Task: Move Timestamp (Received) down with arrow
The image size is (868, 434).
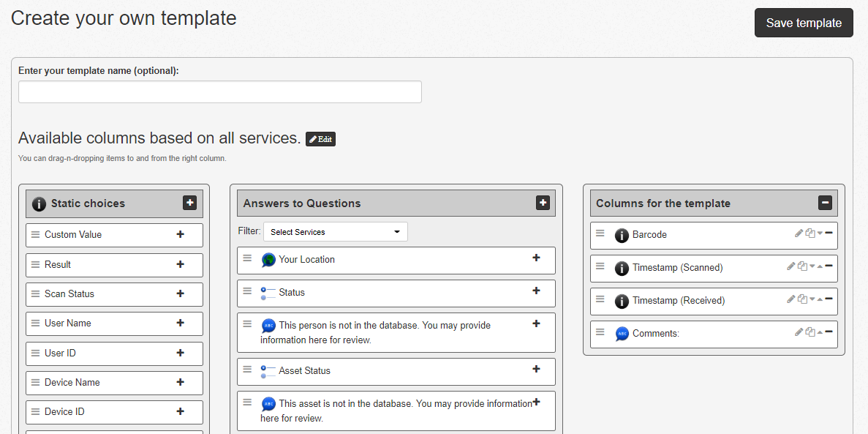Action: tap(812, 299)
